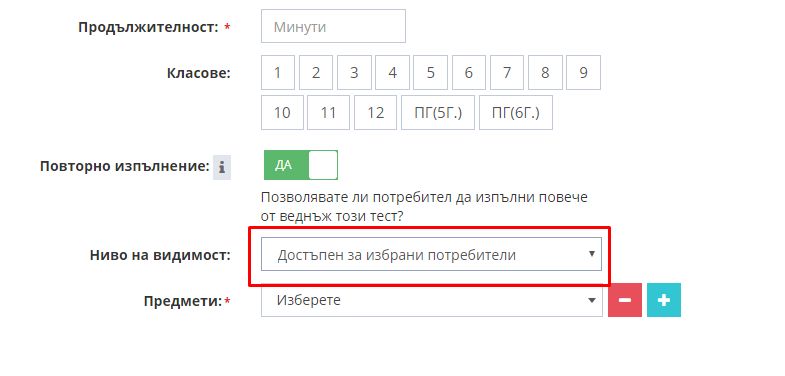The width and height of the screenshot is (785, 376).
Task: Select class 1 checkbox button
Action: tap(278, 73)
